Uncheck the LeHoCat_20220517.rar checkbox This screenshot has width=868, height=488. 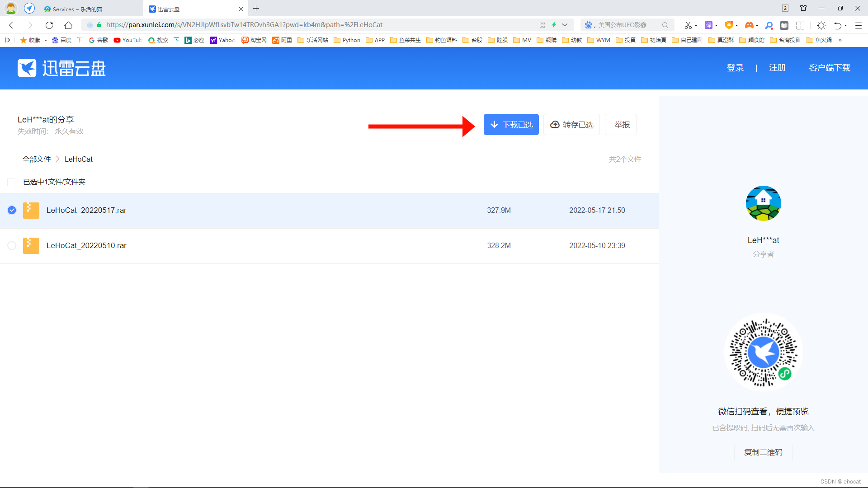coord(12,210)
